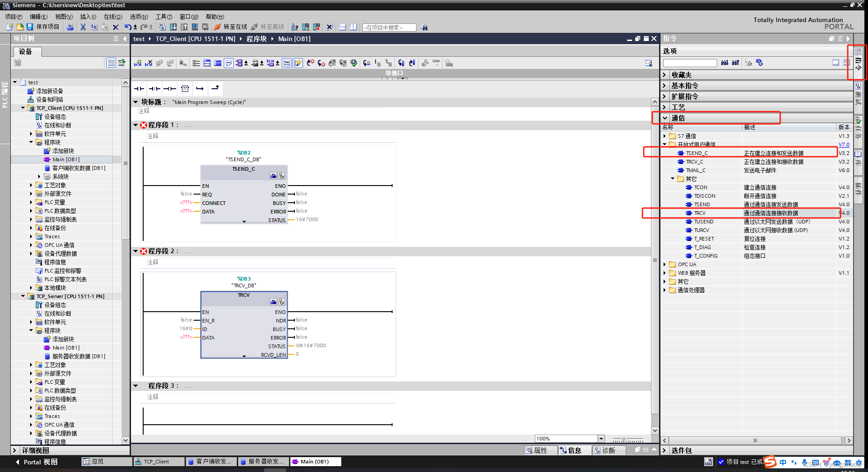The image size is (868, 472).
Task: Toggle network comments display button
Action: click(x=286, y=63)
